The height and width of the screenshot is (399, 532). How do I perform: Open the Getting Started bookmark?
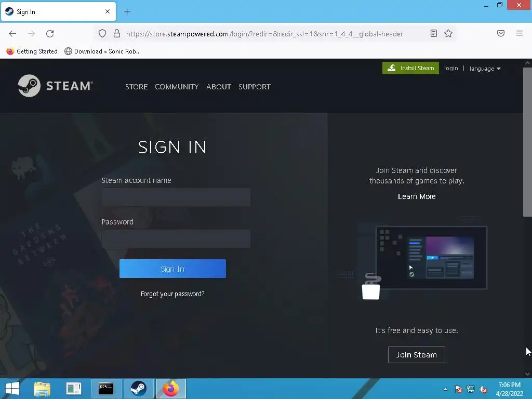coord(32,51)
